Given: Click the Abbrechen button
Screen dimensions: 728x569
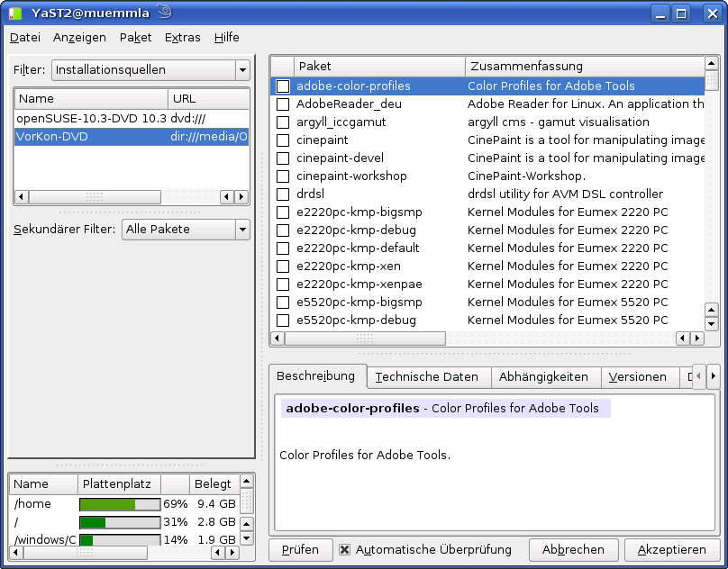Looking at the screenshot, I should pos(573,550).
